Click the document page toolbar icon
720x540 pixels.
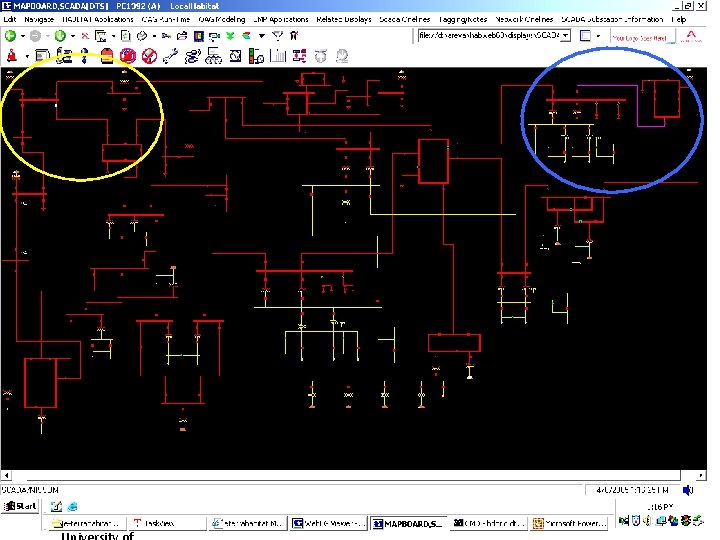point(125,36)
